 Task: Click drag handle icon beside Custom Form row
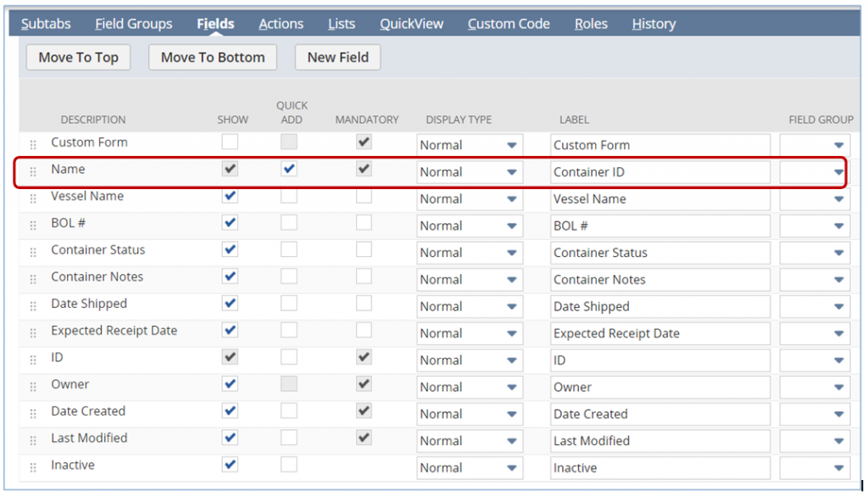click(34, 145)
